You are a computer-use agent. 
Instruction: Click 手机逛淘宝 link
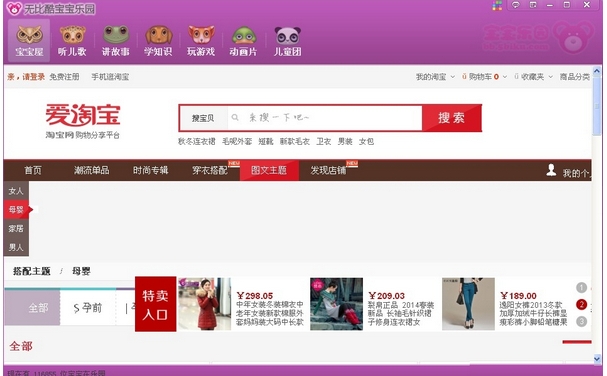pos(110,77)
